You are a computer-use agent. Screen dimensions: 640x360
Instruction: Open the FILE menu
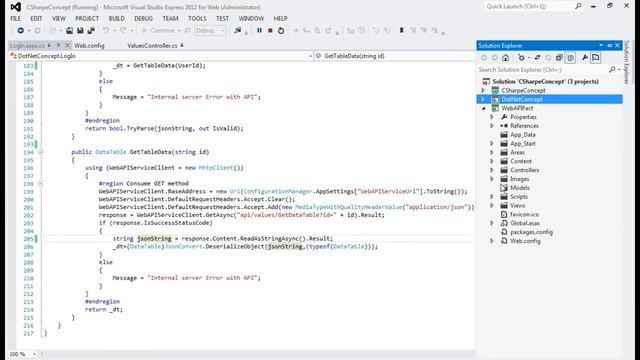[x=16, y=18]
